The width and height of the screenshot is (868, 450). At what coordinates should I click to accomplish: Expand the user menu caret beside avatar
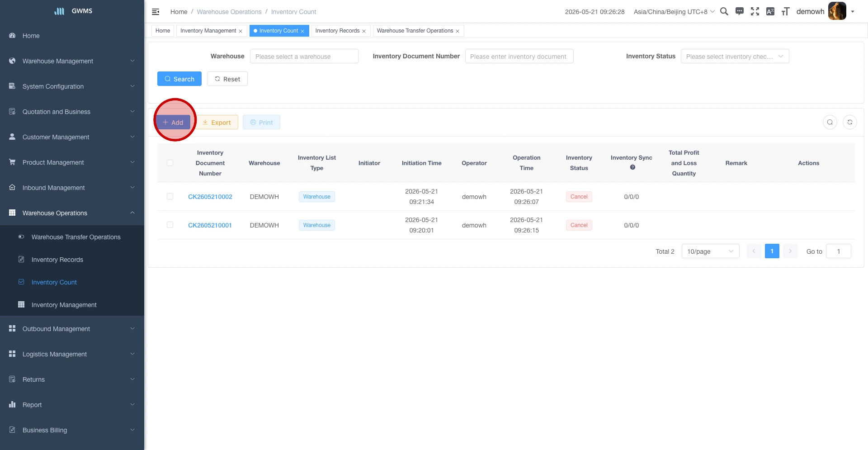click(853, 12)
